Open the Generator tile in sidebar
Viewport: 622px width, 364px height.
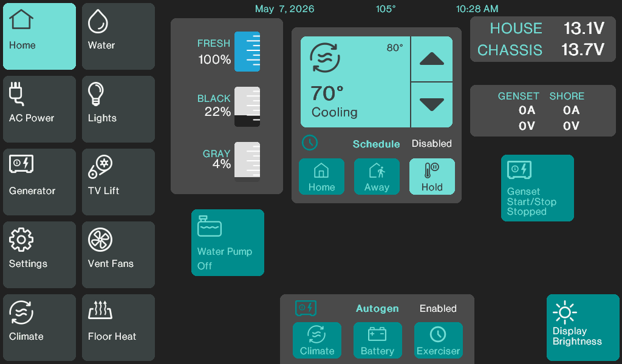pyautogui.click(x=39, y=182)
